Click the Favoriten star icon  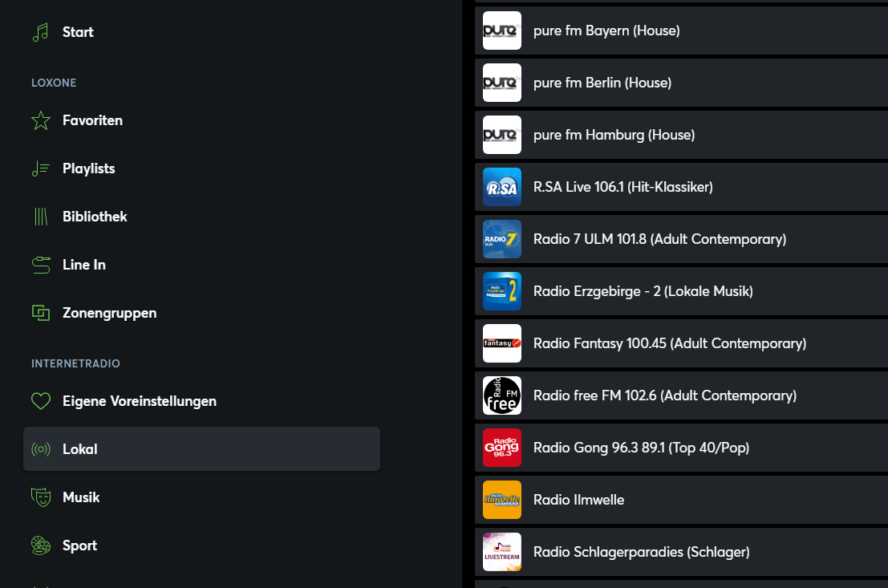point(41,120)
